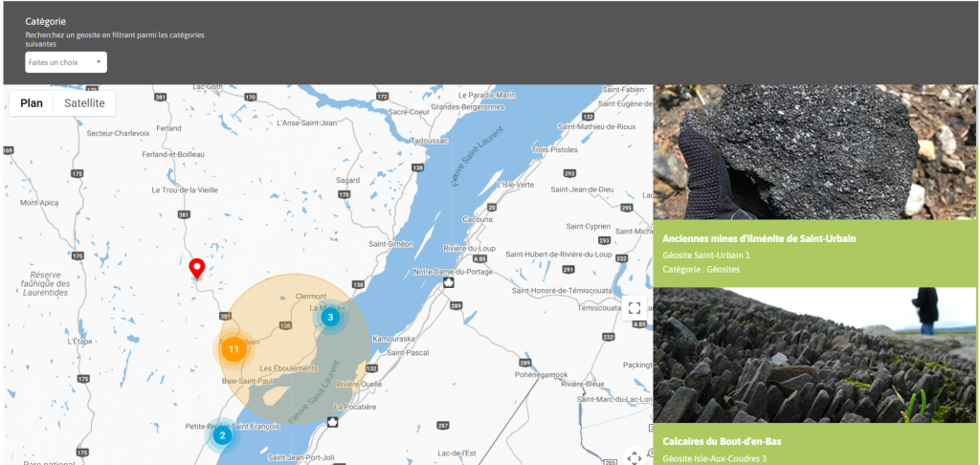Click the Grandes-Bergeronnes map label
This screenshot has height=465, width=980.
467,107
